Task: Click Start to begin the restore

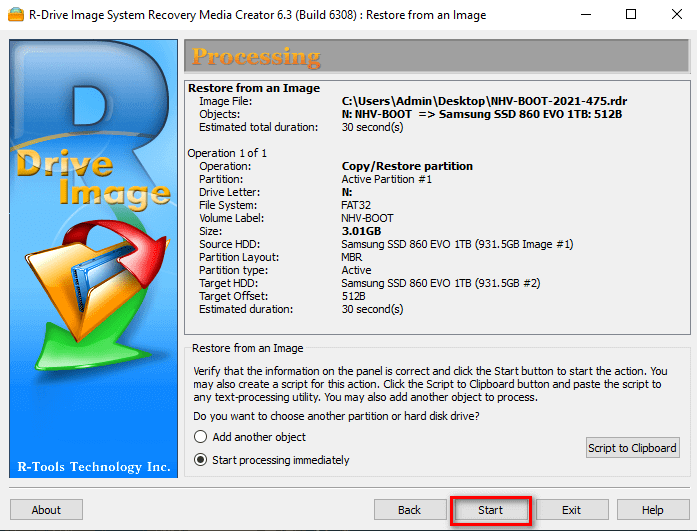Action: point(490,510)
